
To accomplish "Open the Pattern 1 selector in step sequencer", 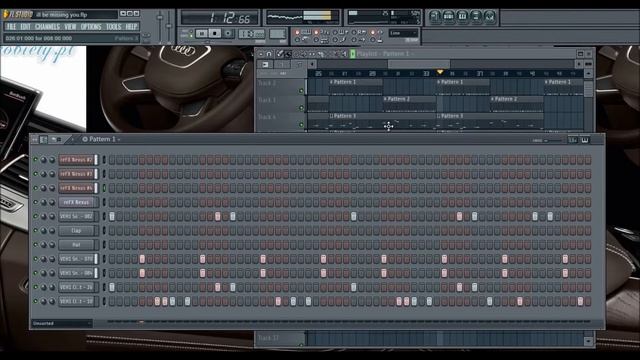I will tap(101, 139).
